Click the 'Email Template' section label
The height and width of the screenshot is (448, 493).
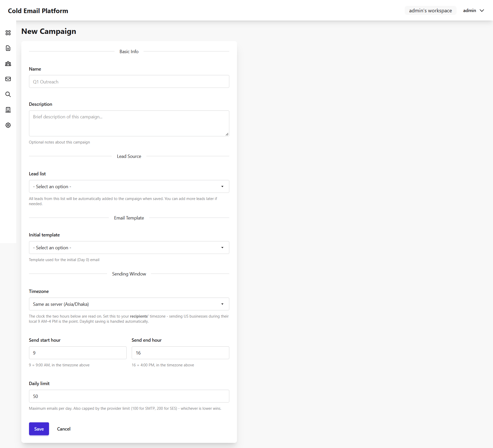click(x=129, y=218)
